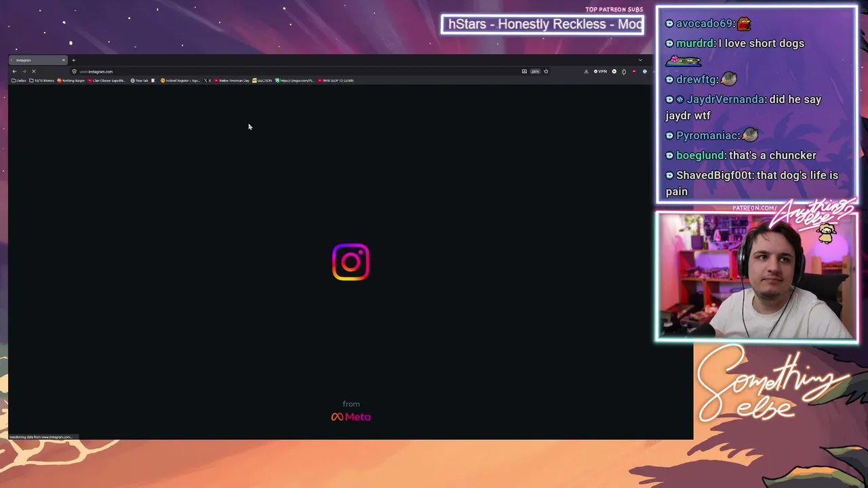868x488 pixels.
Task: Click the top Patreon subs scrolling banner
Action: coord(542,24)
